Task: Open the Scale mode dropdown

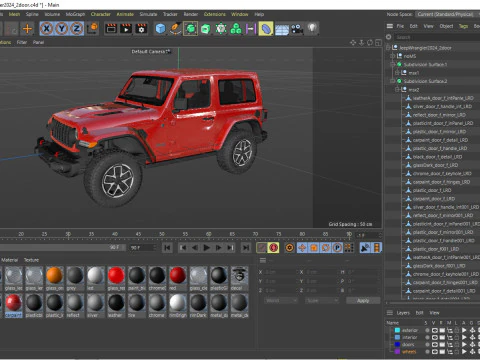Action: click(322, 301)
